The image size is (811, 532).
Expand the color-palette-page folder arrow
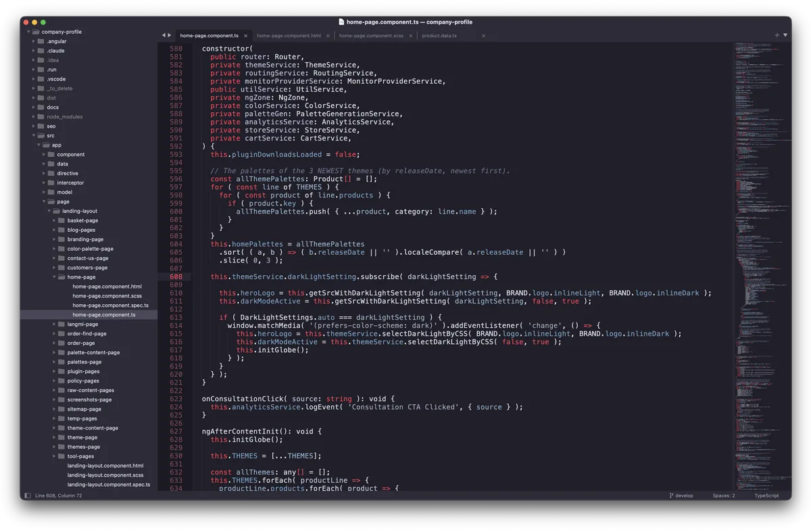click(x=54, y=249)
